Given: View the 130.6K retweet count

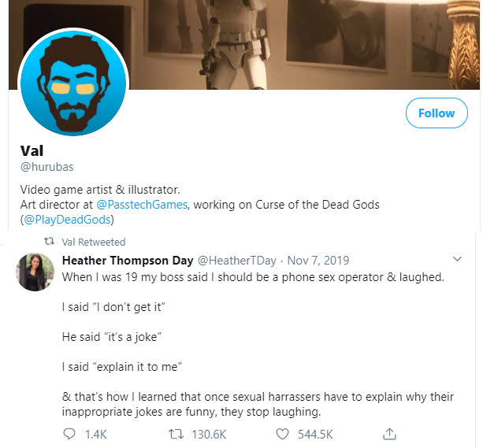Looking at the screenshot, I should pyautogui.click(x=210, y=434).
